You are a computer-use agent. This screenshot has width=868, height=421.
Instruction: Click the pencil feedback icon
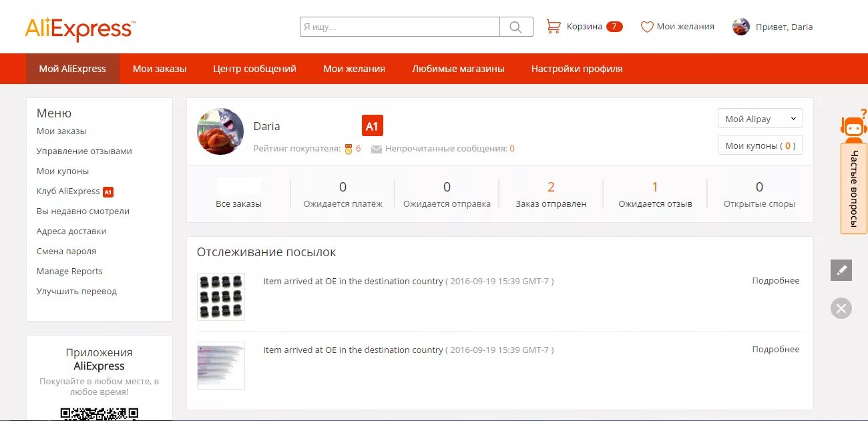tap(841, 270)
